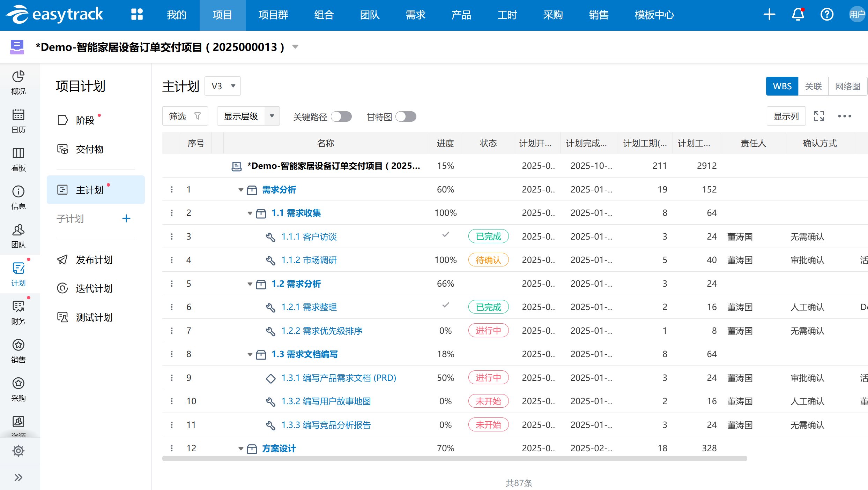Click the fullscreen expand icon above the table
The image size is (868, 490).
tap(819, 116)
